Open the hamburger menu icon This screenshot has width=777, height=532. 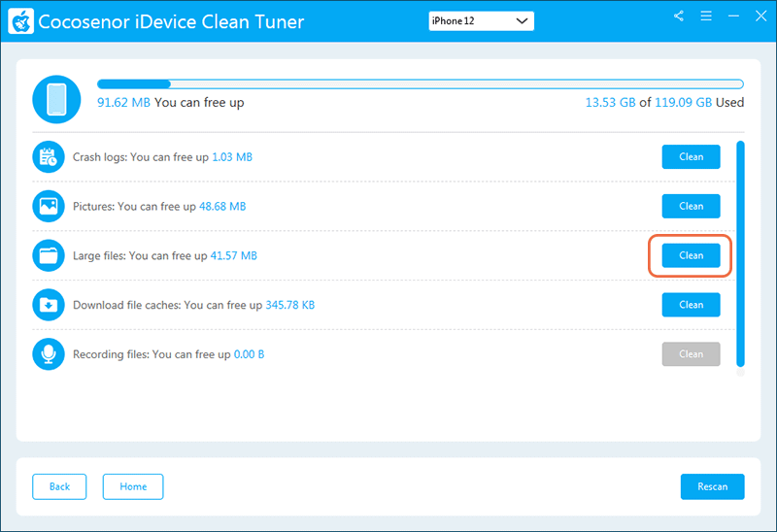pyautogui.click(x=706, y=16)
